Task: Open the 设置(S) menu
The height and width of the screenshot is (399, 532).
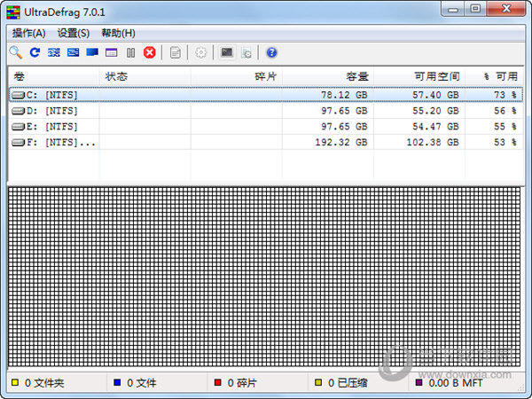Action: (x=74, y=34)
